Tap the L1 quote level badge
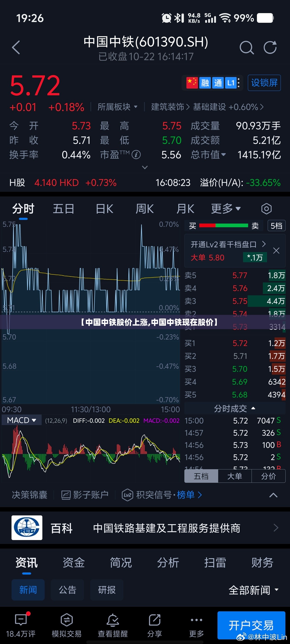290x644 pixels. [x=230, y=83]
